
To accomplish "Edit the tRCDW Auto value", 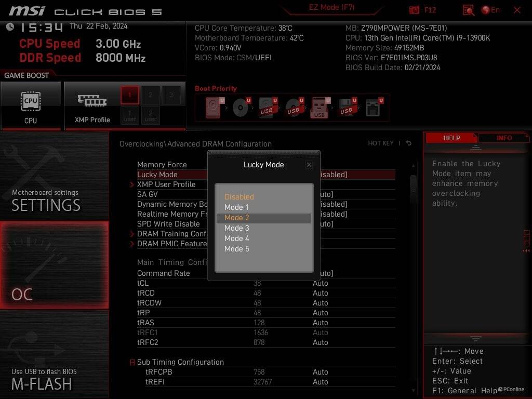I will coord(320,303).
